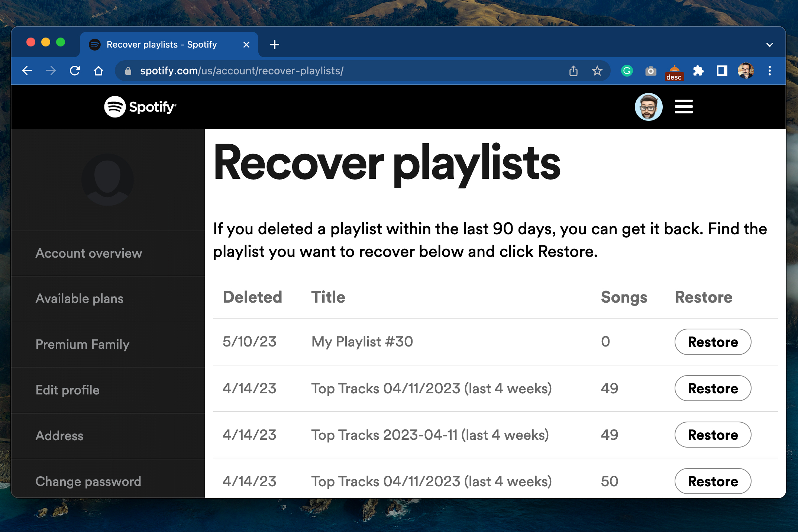798x532 pixels.
Task: Click the Grammarly browser extension icon
Action: (627, 71)
